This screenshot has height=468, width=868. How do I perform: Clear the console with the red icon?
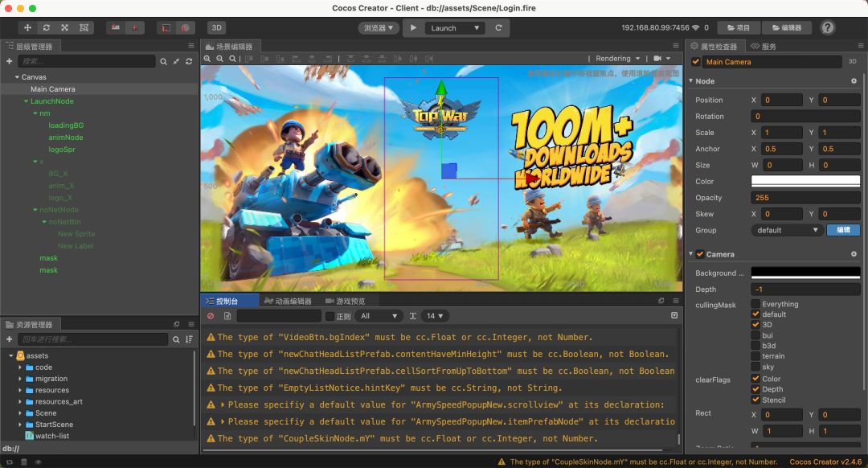tap(211, 316)
